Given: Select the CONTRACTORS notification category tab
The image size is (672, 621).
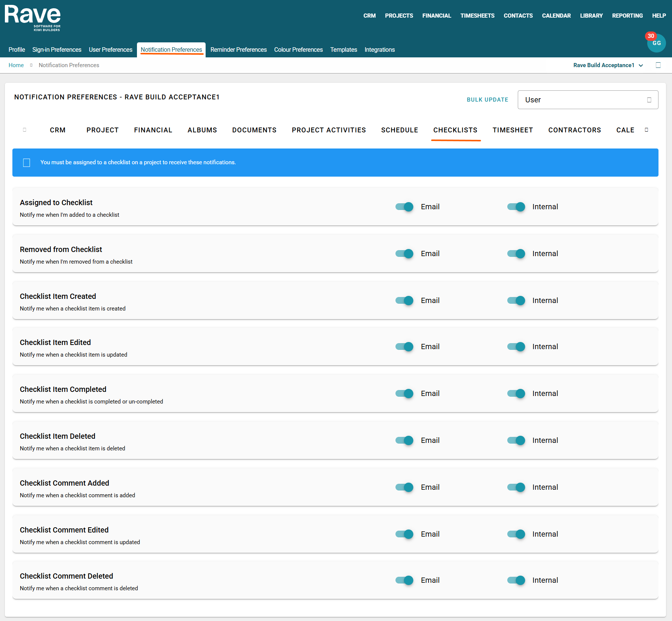Looking at the screenshot, I should 574,130.
